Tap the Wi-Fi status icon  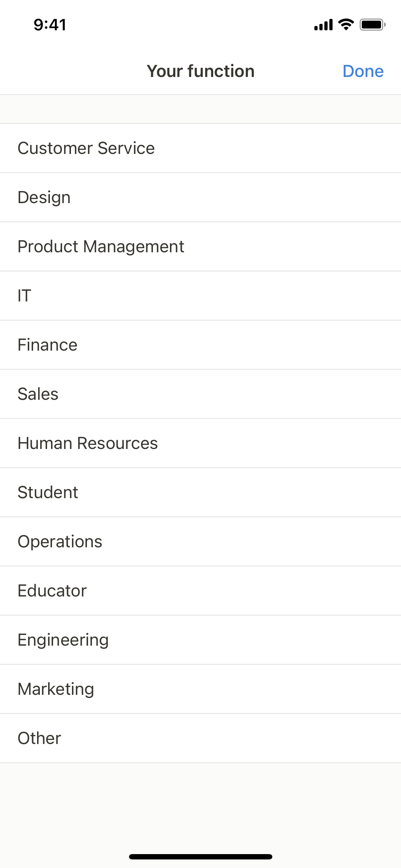pos(346,24)
